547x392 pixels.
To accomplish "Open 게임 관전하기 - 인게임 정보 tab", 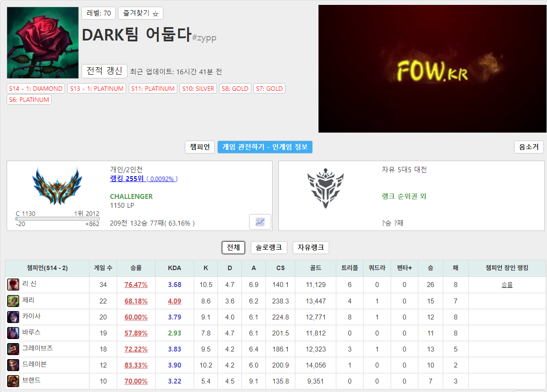I will click(x=265, y=147).
